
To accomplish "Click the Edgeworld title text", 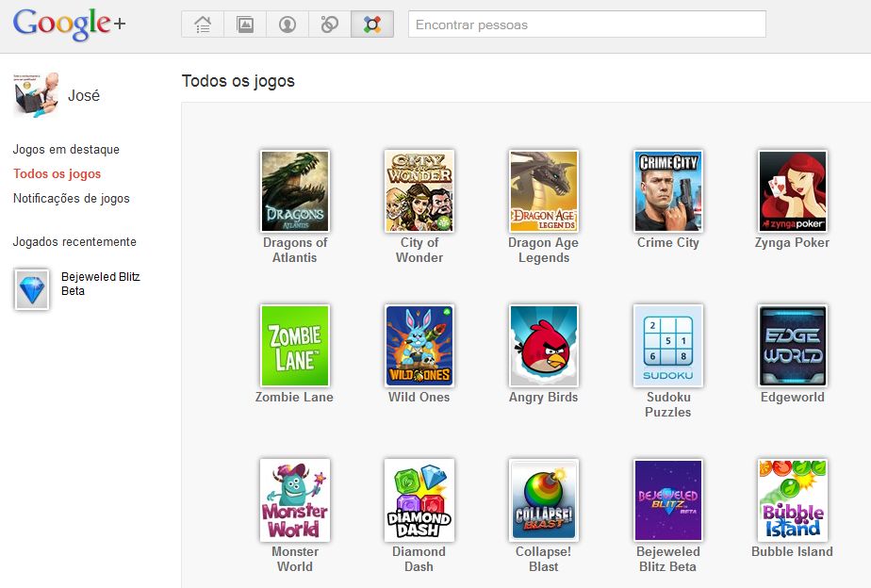I will [793, 397].
